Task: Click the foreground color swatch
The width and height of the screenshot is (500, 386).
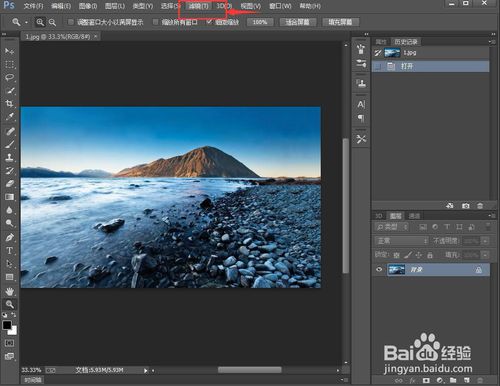Action: click(7, 325)
